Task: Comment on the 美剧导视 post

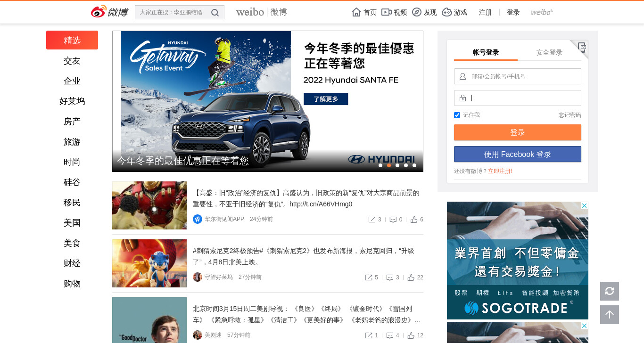Action: (x=390, y=335)
